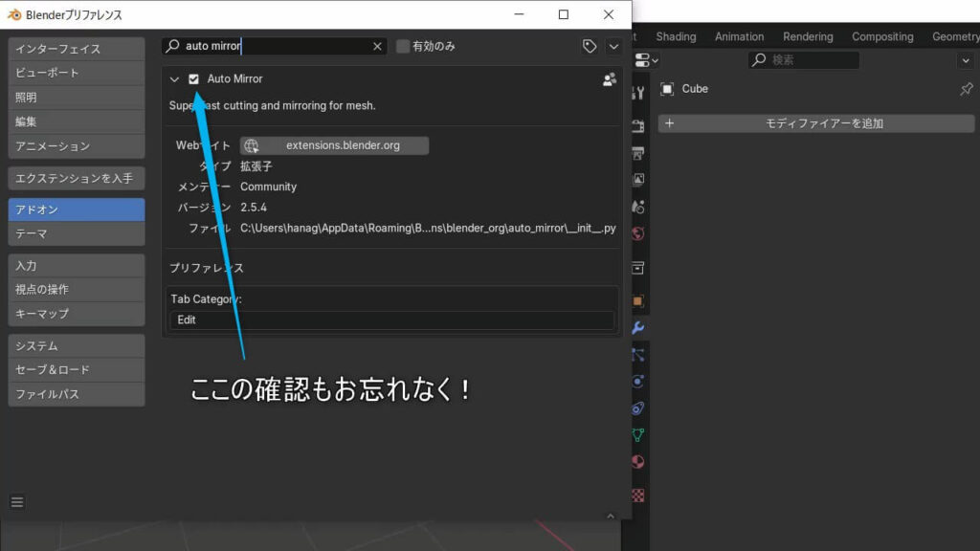
Task: Select the アドオン section
Action: tap(77, 209)
